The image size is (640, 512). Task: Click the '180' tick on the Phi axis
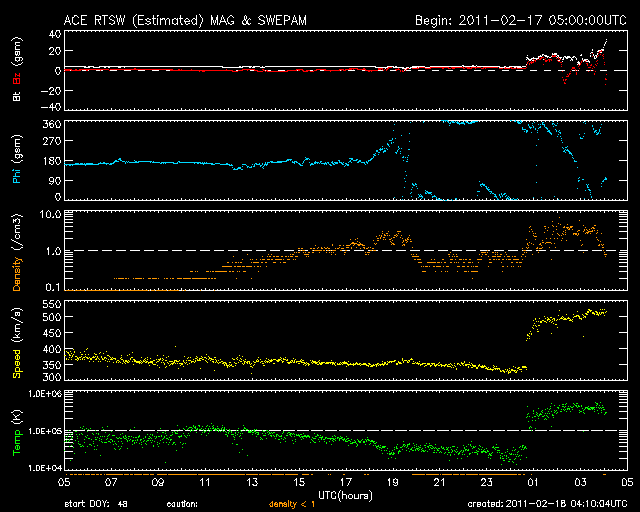(x=52, y=160)
